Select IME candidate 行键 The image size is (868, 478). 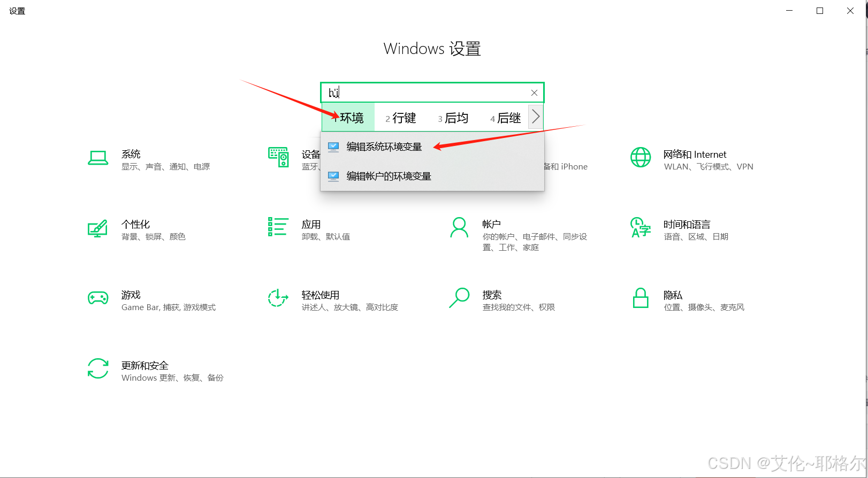pos(401,118)
